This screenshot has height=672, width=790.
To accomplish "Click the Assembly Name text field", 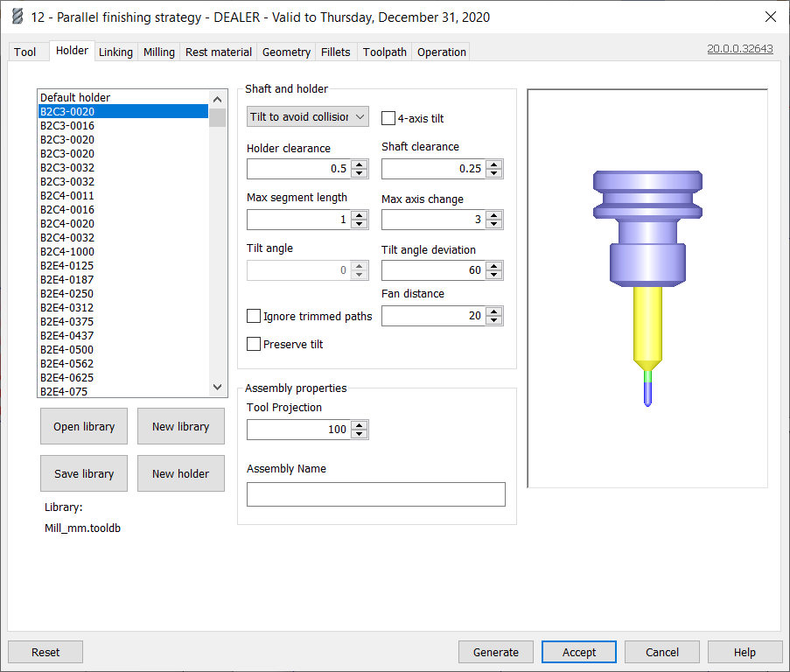I will click(x=375, y=494).
